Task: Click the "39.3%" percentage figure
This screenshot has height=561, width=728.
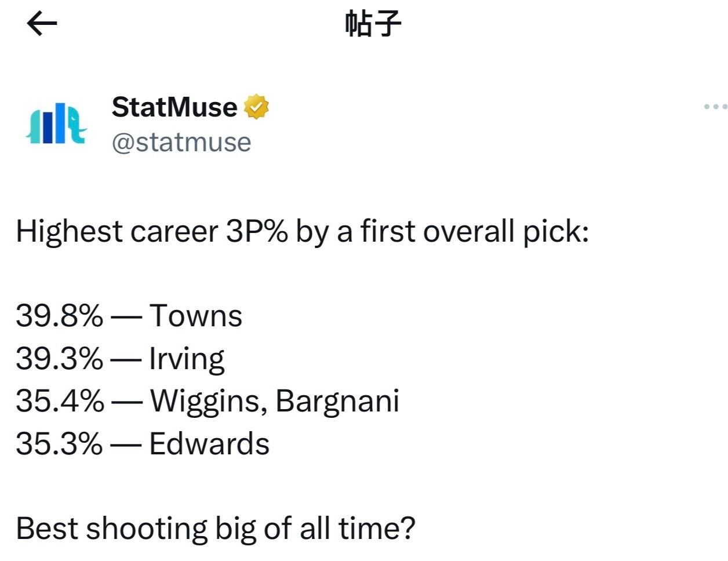Action: click(59, 359)
